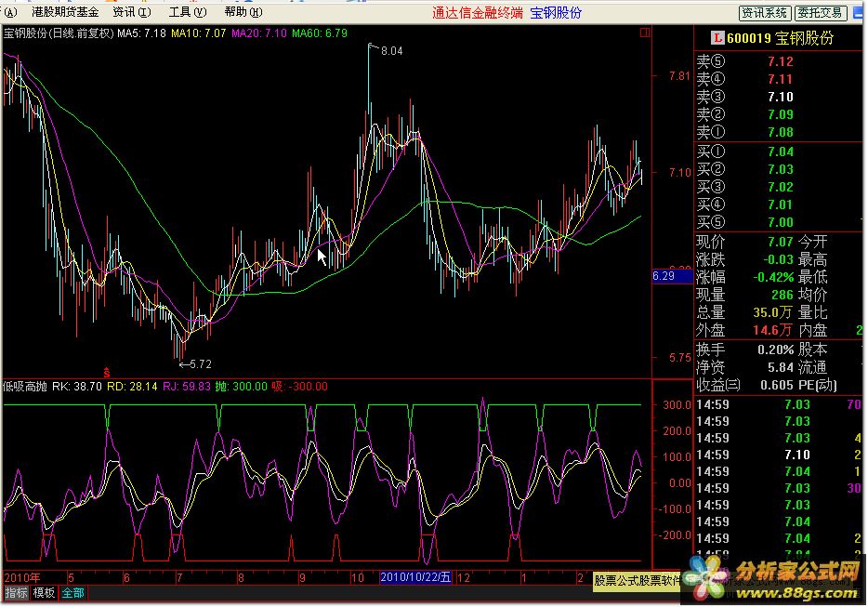The width and height of the screenshot is (868, 607).
Task: Click the 股票公式股票软件 tooltip label
Action: (x=638, y=580)
